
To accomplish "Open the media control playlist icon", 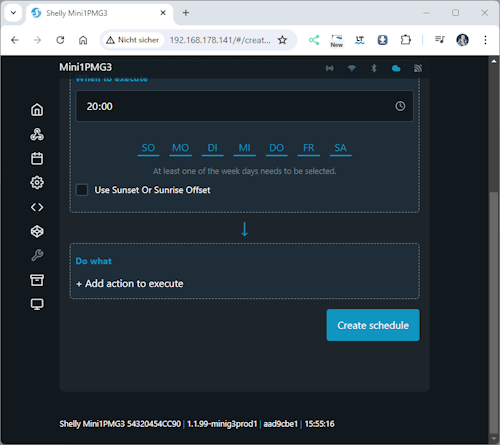I will tap(440, 40).
